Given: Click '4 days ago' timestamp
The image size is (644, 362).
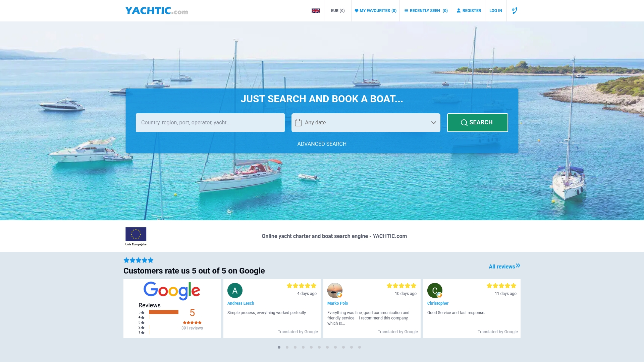Looking at the screenshot, I should (307, 294).
